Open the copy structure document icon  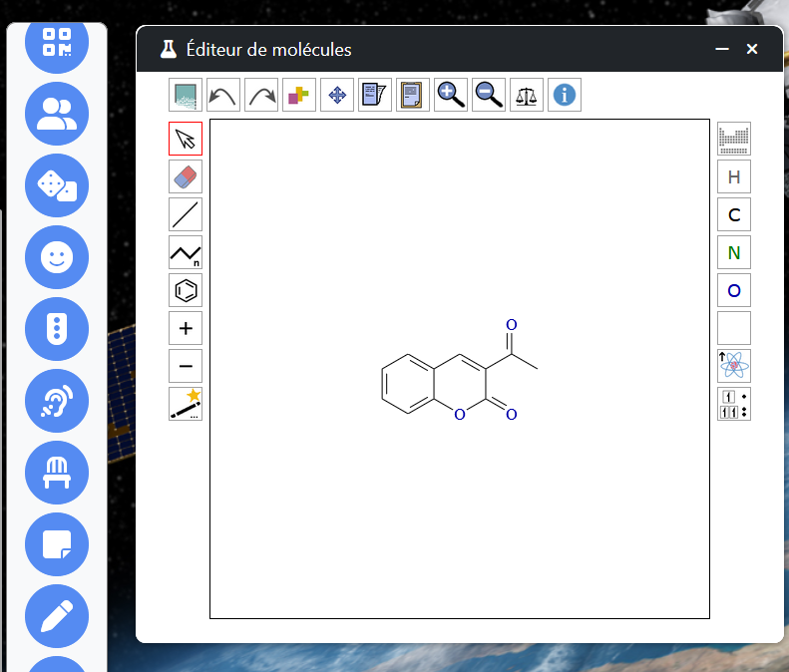pos(375,95)
